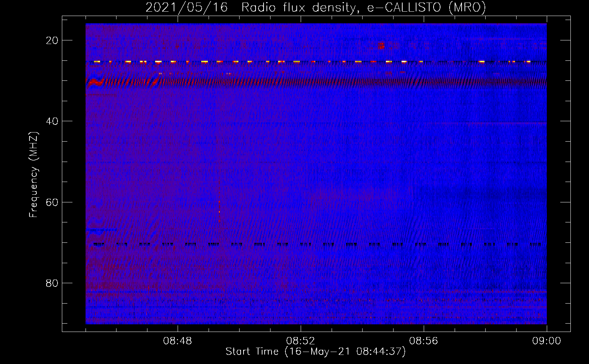Click the 08:52 time tick label
The width and height of the screenshot is (589, 364).
tap(301, 341)
